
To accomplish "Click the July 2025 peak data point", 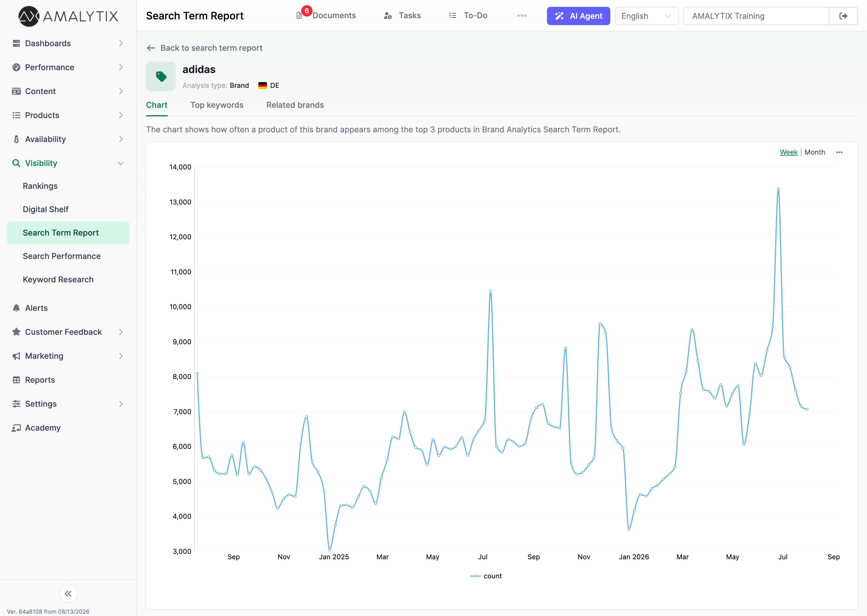I will [490, 291].
